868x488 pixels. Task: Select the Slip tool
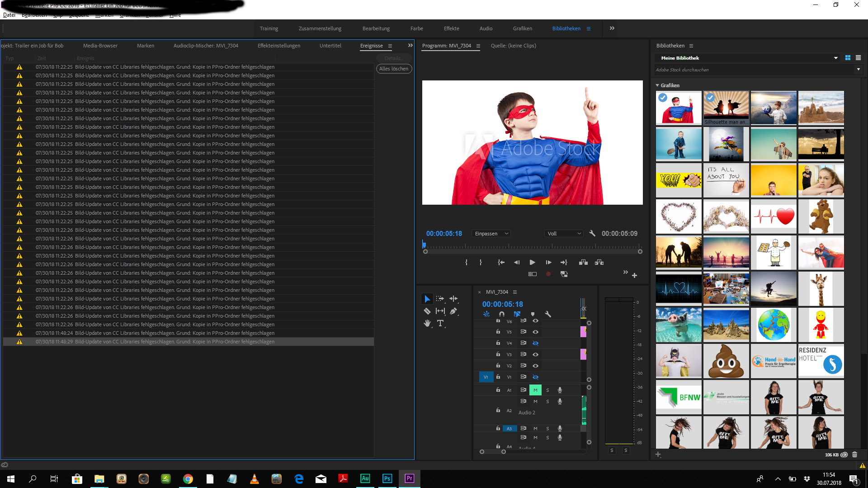pos(440,311)
